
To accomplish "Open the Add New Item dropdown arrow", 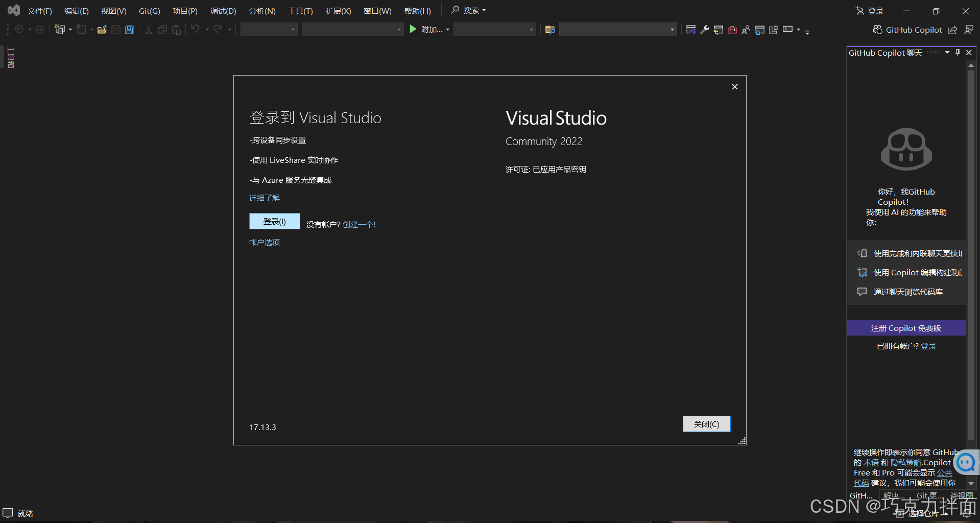I will [92, 30].
